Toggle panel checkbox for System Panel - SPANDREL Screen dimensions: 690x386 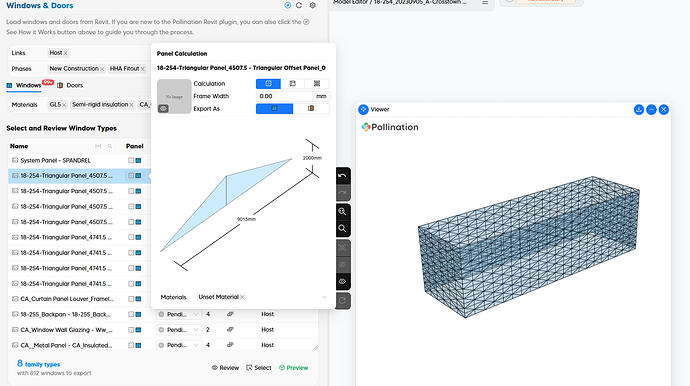pos(131,161)
